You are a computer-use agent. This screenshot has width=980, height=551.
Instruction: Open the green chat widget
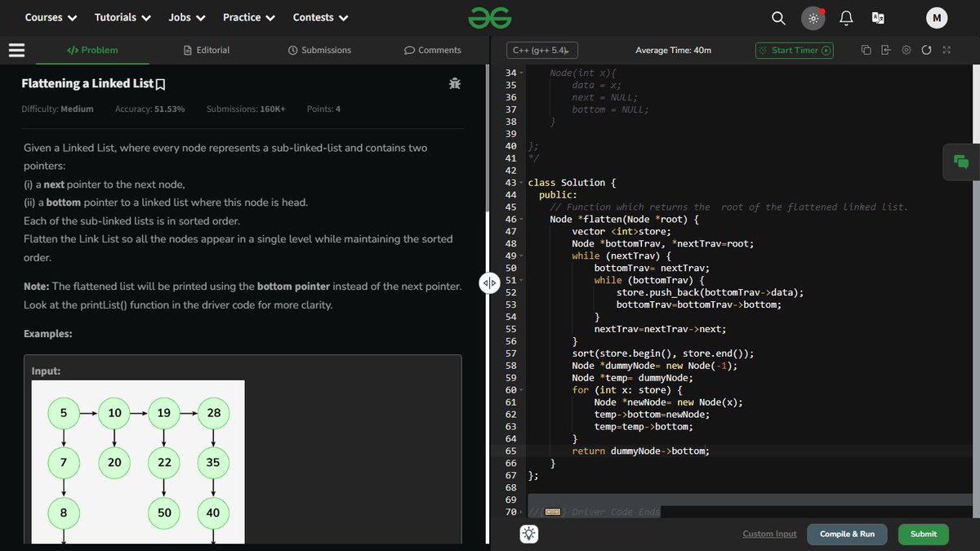click(961, 162)
